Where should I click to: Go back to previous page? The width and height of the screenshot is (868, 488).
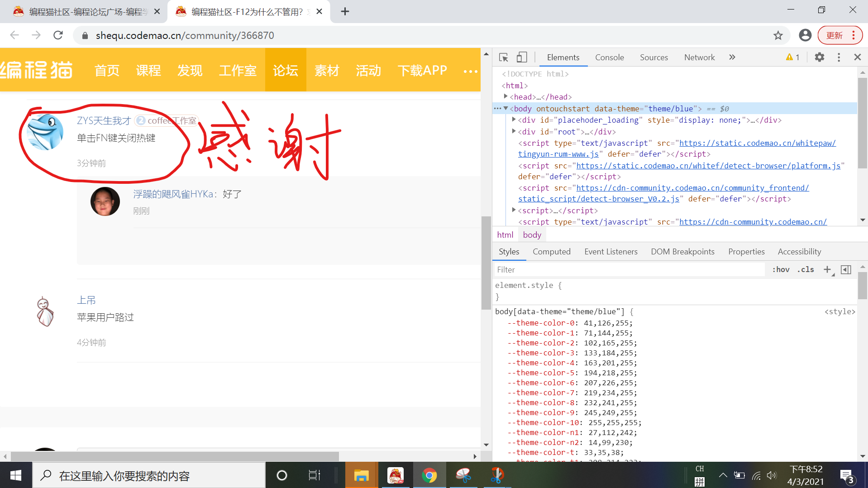pyautogui.click(x=14, y=35)
